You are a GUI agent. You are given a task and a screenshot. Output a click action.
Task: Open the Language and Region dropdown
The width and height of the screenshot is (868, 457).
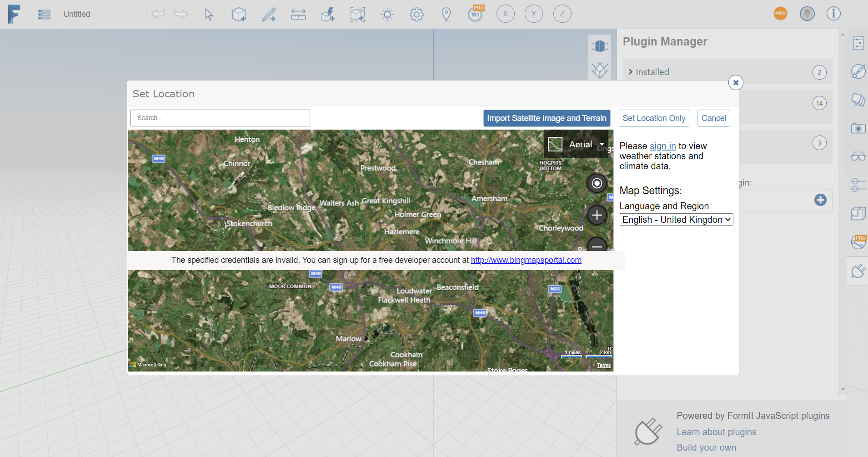[676, 220]
